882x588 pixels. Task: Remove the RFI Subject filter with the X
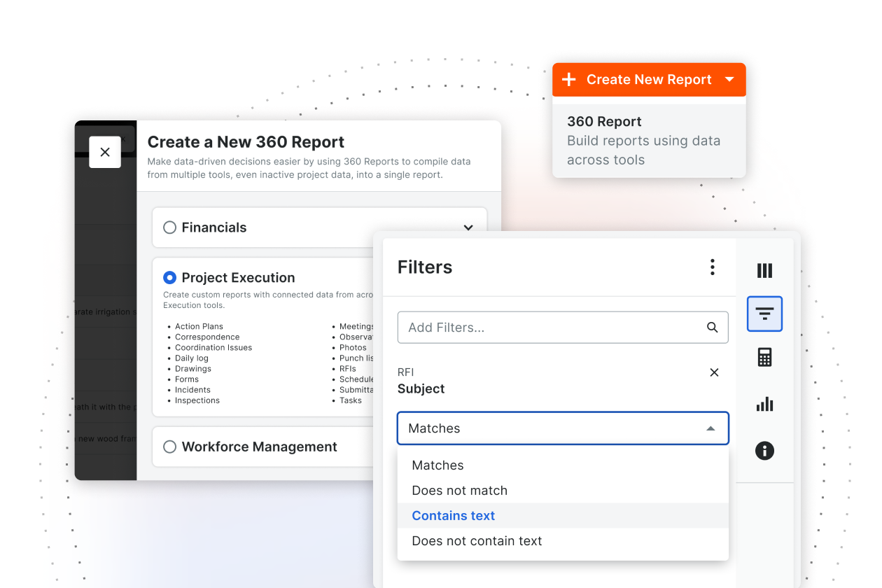(x=714, y=372)
